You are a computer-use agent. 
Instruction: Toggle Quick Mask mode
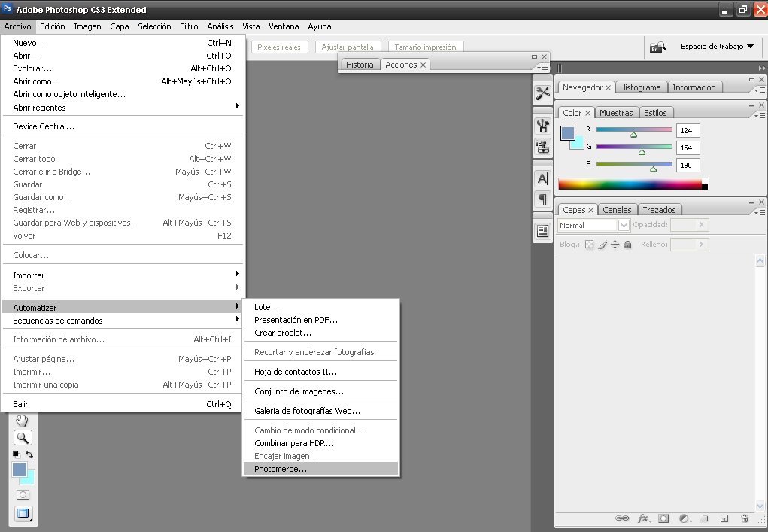click(x=23, y=494)
